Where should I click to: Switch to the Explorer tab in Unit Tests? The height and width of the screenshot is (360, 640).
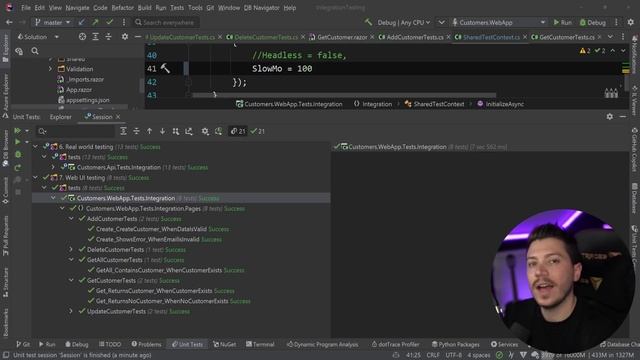(x=60, y=117)
